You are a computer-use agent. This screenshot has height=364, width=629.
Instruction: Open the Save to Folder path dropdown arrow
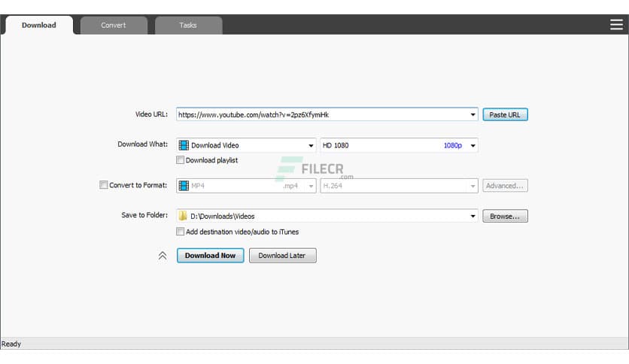click(473, 216)
